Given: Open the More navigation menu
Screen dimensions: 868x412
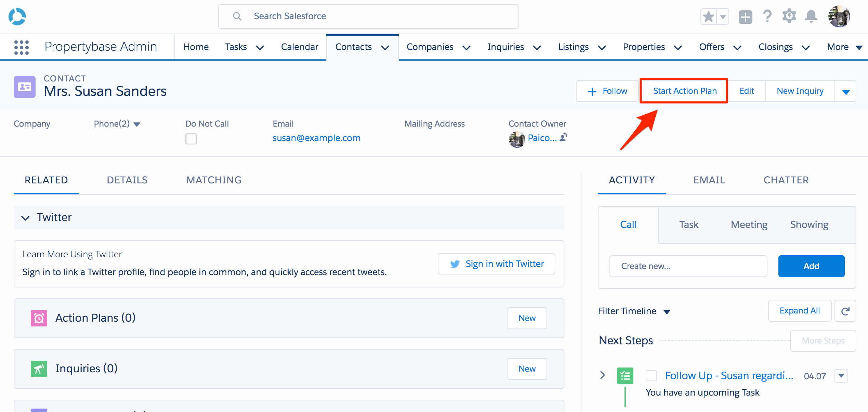Looking at the screenshot, I should [844, 47].
